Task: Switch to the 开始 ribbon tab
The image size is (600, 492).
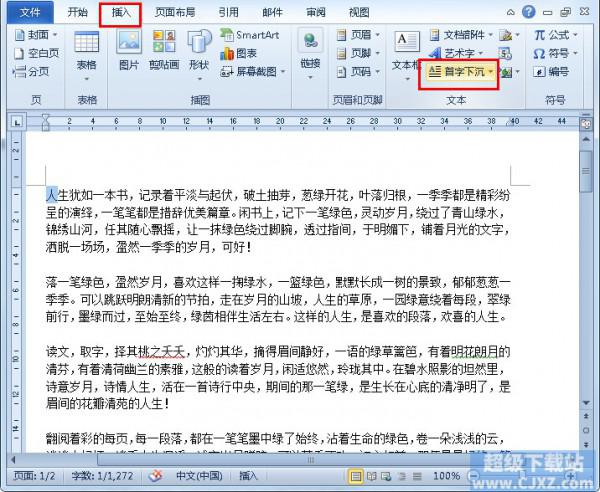Action: coord(78,13)
